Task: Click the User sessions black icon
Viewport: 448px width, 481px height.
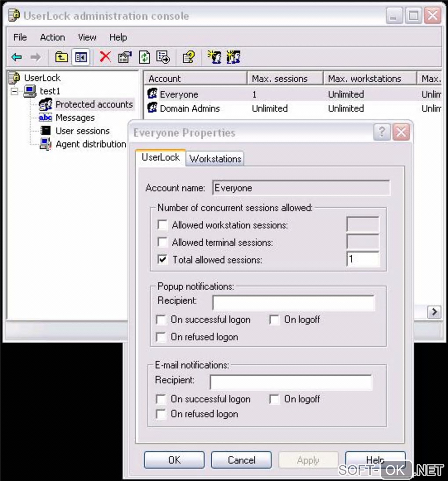Action: [46, 130]
